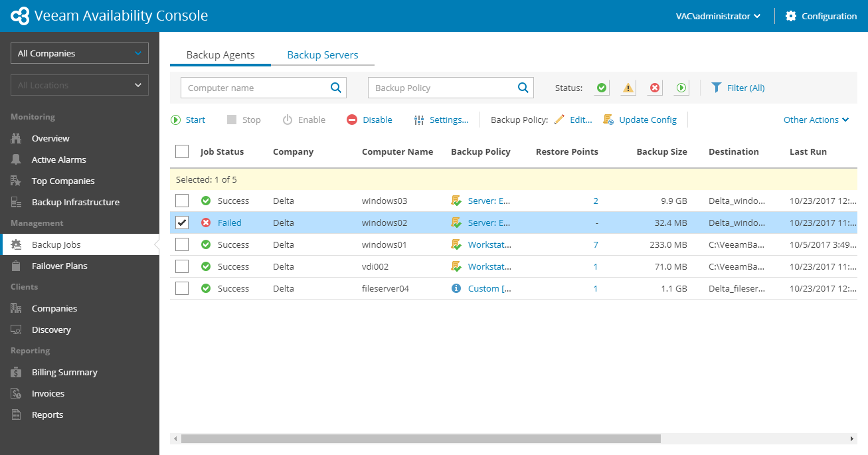Click the Filter (All) funnel icon
868x455 pixels.
click(x=716, y=88)
